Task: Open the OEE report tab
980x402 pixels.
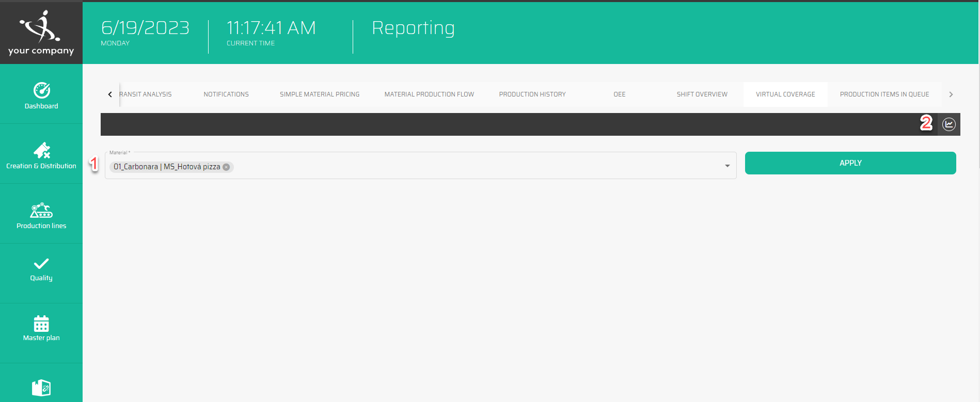Action: (619, 94)
